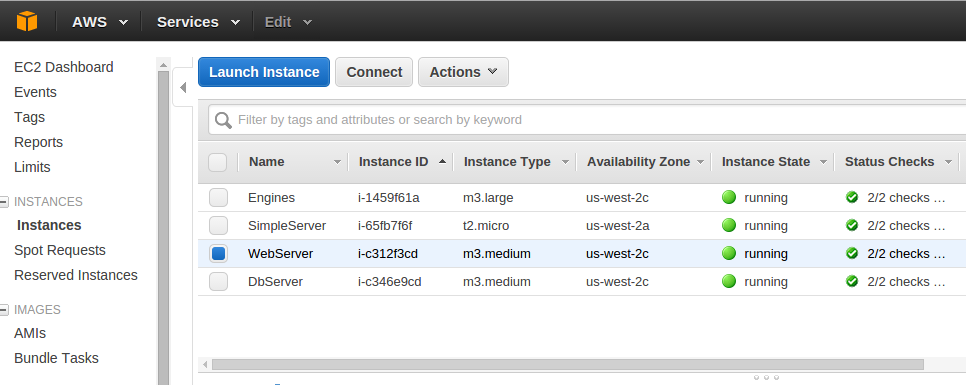Click the SimpleServer running green status icon
966x385 pixels.
[x=729, y=225]
